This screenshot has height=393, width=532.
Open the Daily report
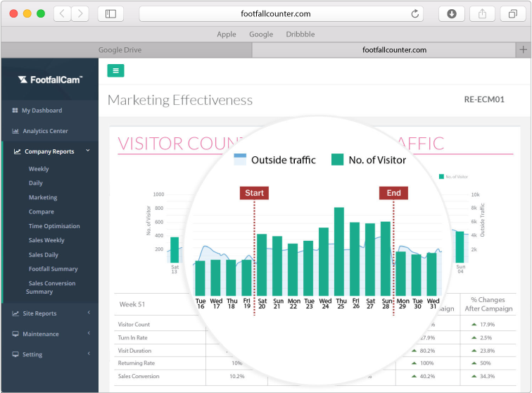pyautogui.click(x=36, y=183)
